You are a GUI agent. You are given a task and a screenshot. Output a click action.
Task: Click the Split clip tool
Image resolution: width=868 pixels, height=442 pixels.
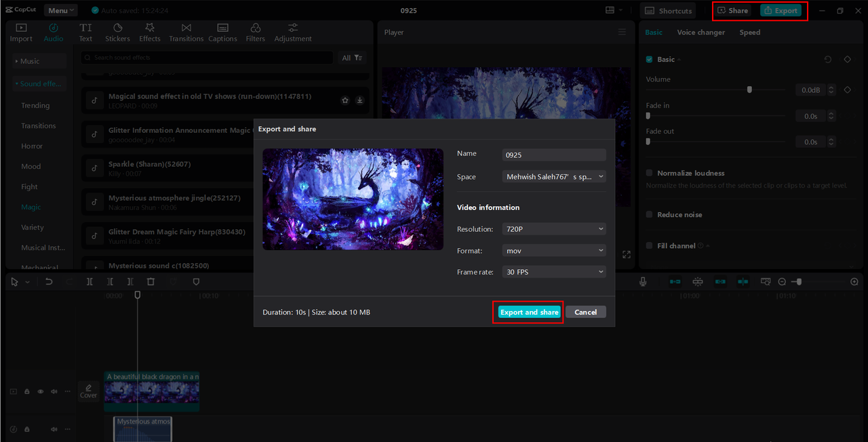click(90, 281)
